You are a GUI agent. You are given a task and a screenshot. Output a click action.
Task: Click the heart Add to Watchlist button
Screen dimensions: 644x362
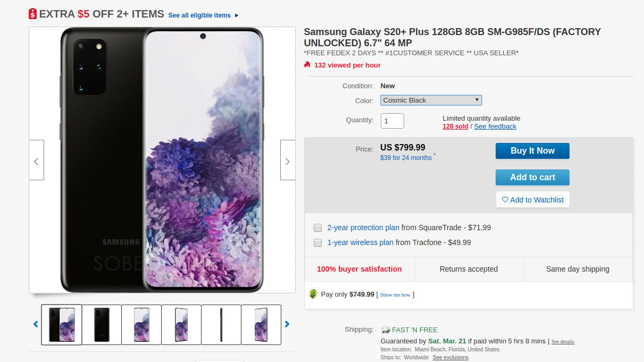(532, 200)
